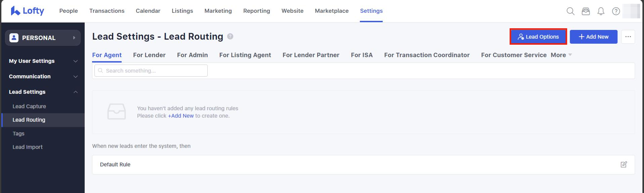Open the three-dot more options button
Screen dimensions: 644x193
[628, 37]
